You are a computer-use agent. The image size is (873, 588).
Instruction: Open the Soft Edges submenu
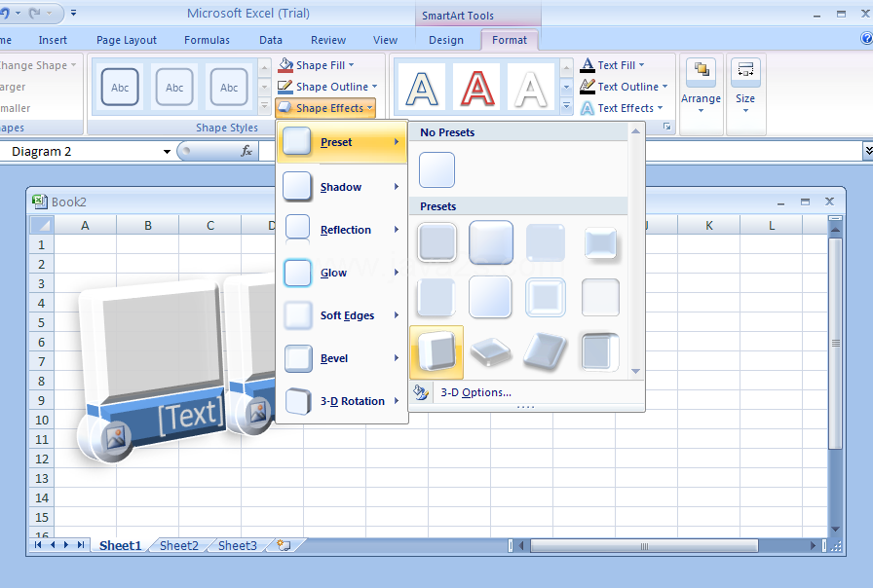point(342,314)
